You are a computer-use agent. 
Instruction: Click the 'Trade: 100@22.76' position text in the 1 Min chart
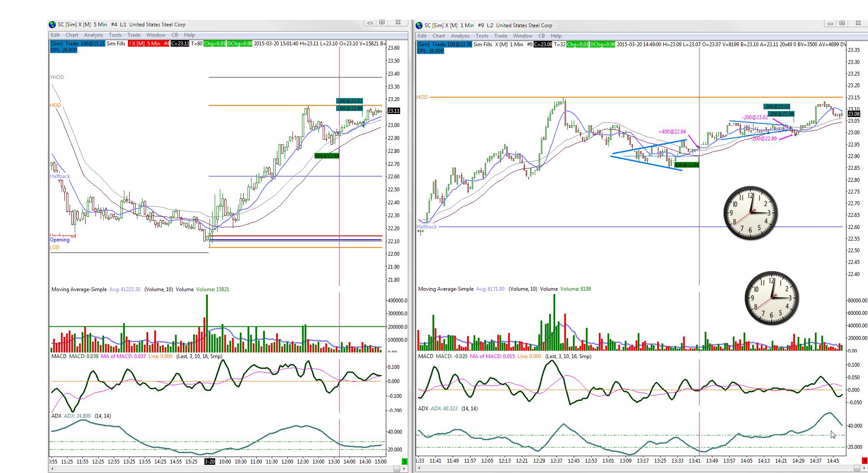point(452,44)
